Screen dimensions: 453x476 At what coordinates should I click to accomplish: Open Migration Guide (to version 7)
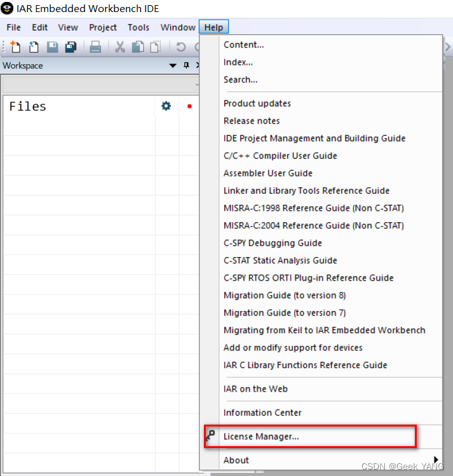pyautogui.click(x=321, y=313)
